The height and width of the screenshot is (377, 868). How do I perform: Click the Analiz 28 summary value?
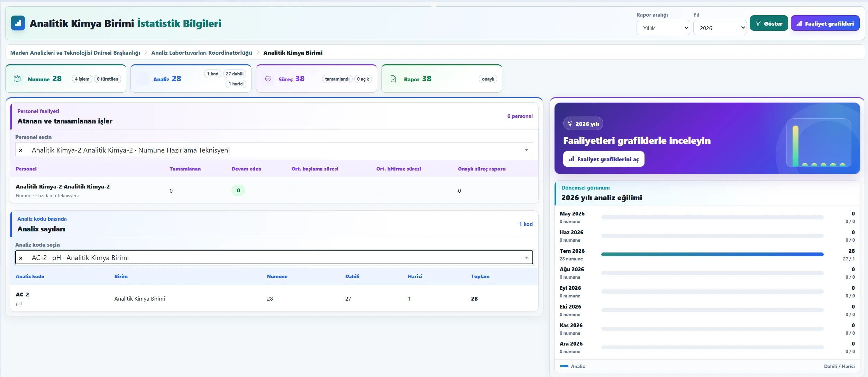pyautogui.click(x=176, y=79)
